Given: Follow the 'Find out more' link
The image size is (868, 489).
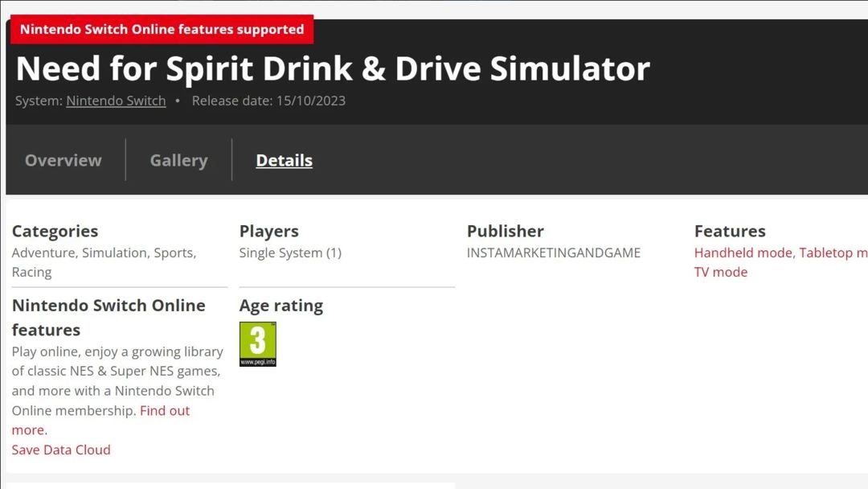Looking at the screenshot, I should coord(100,420).
